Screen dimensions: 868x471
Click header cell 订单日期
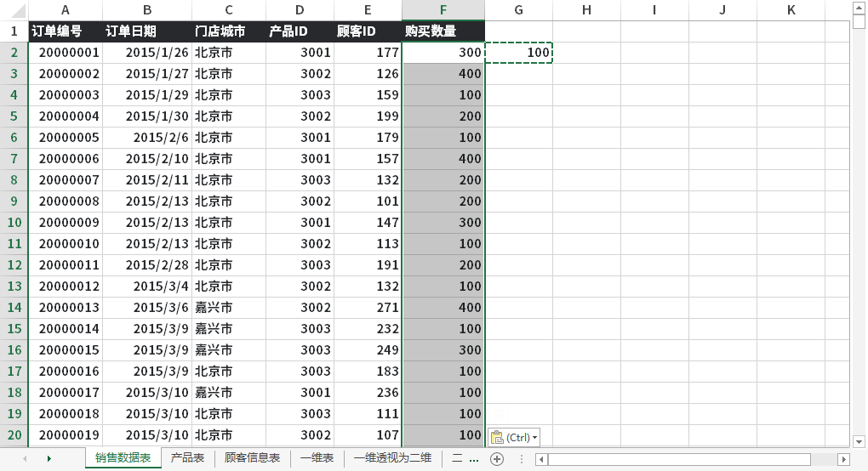click(x=147, y=31)
